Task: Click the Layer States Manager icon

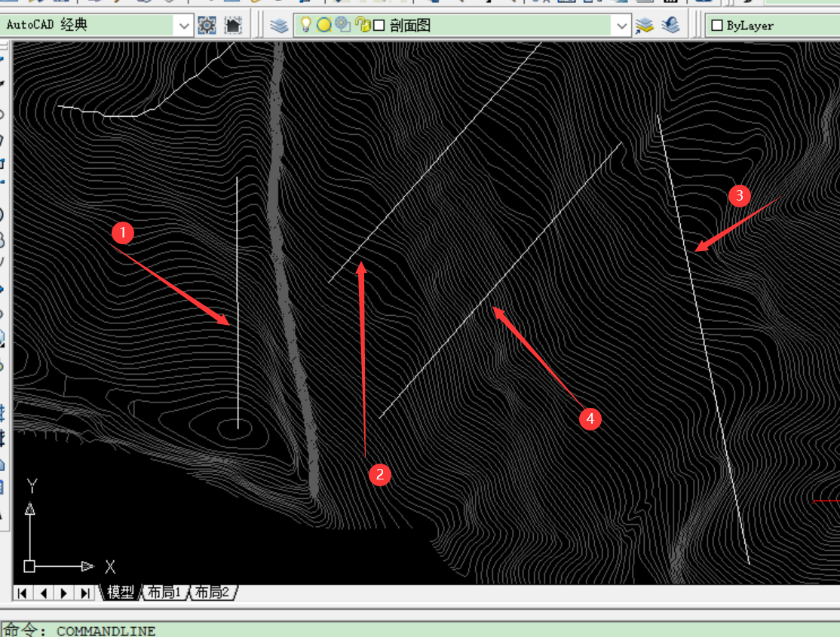Action: (645, 25)
